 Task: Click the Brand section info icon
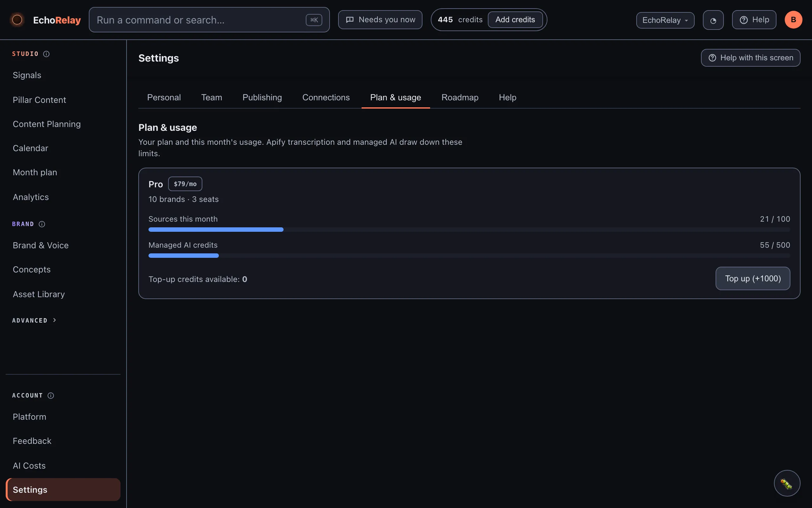(x=42, y=224)
